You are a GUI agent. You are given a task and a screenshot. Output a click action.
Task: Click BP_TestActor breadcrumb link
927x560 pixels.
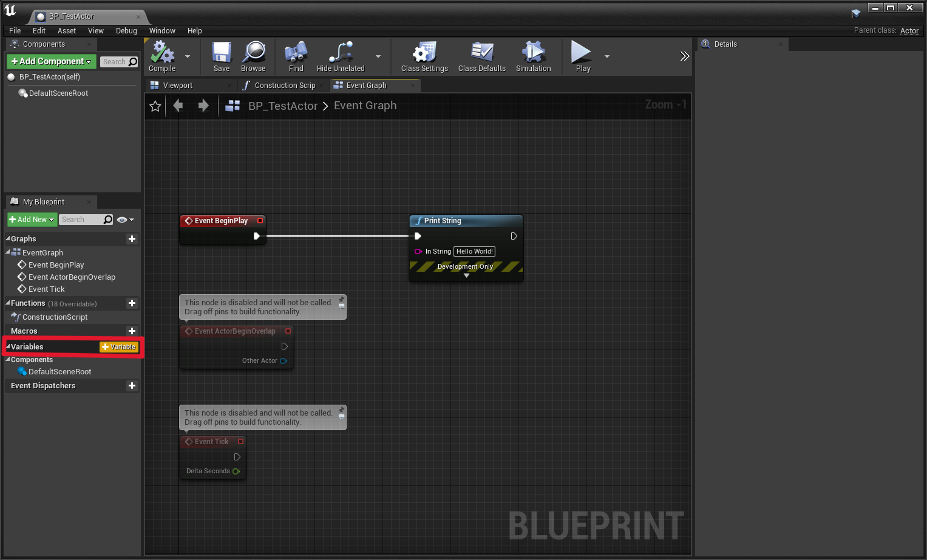pos(283,106)
